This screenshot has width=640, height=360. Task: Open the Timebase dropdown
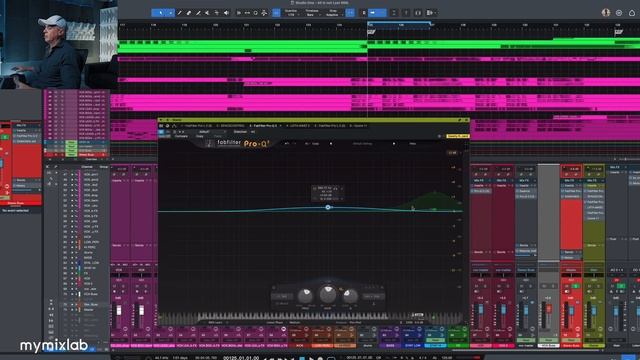coord(312,13)
